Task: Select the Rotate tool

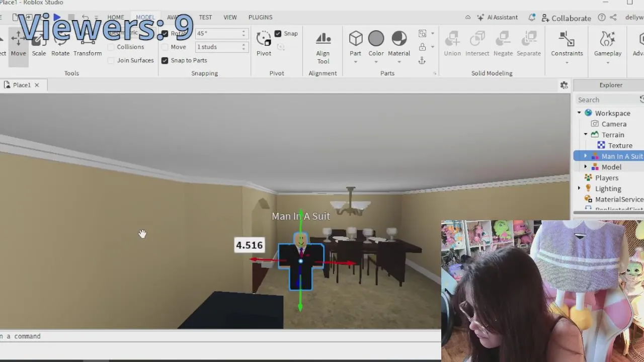Action: click(60, 44)
